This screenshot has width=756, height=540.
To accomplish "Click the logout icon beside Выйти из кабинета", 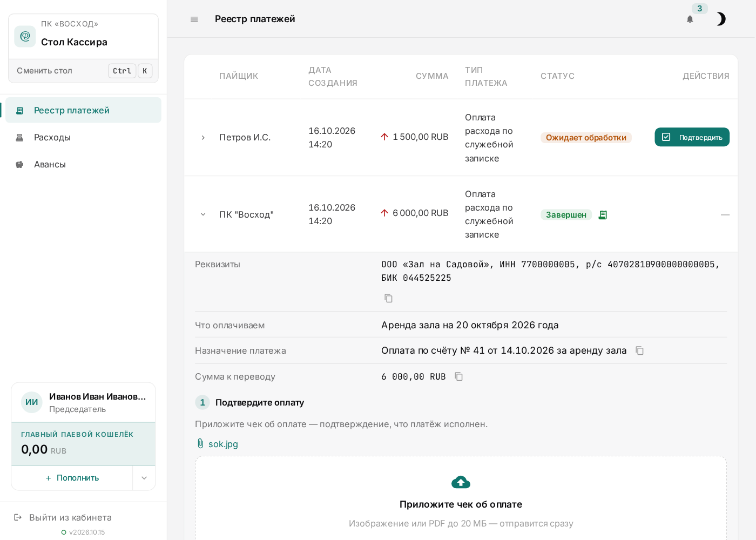I will pos(18,517).
